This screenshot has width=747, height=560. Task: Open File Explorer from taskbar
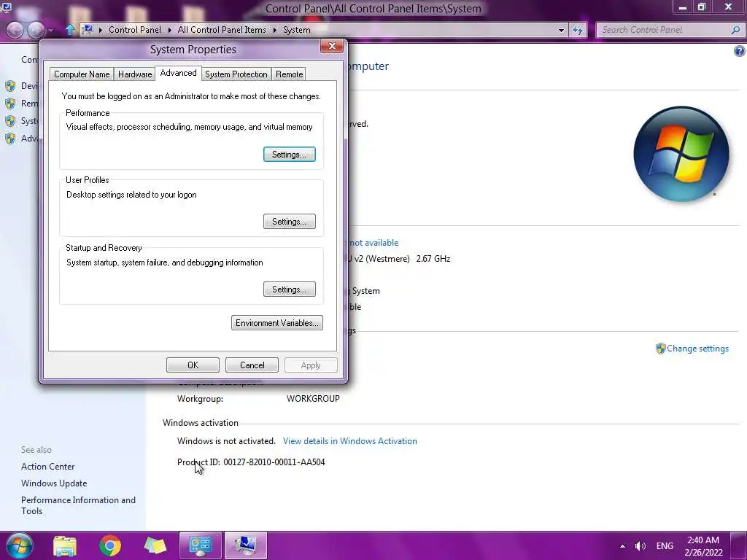[x=65, y=545]
